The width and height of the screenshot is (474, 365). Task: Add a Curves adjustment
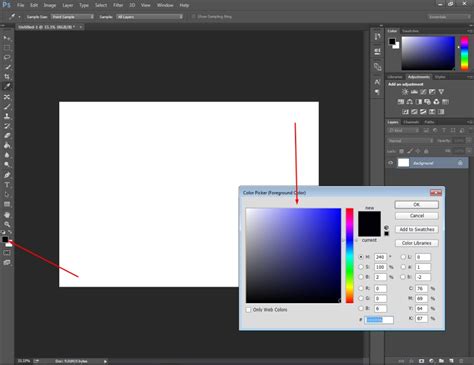click(423, 92)
